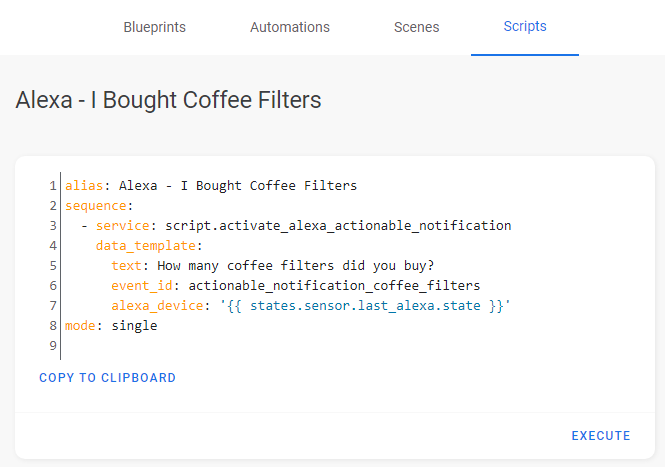Place cursor on the alias code line

(x=211, y=185)
